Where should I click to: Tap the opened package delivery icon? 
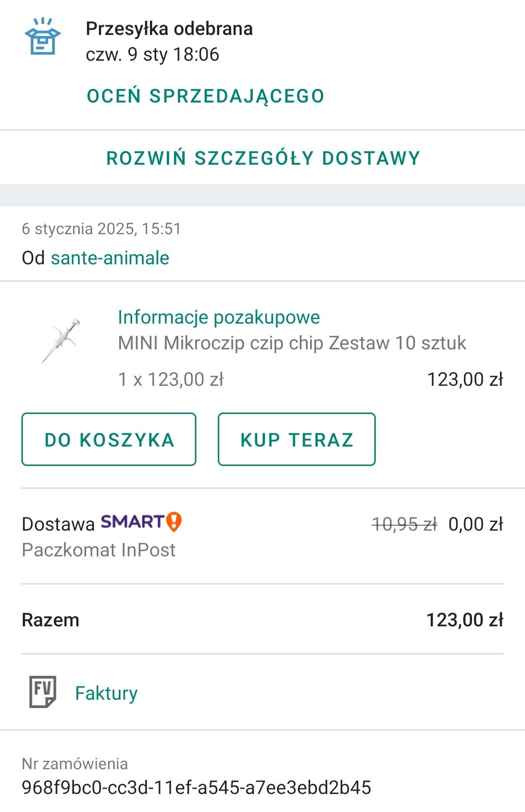tap(43, 36)
